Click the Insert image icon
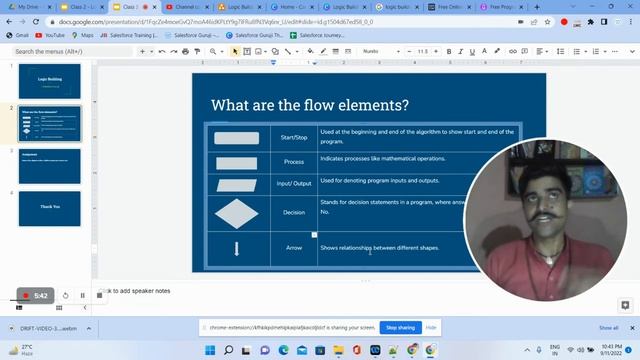Image resolution: width=640 pixels, height=360 pixels. (x=258, y=51)
